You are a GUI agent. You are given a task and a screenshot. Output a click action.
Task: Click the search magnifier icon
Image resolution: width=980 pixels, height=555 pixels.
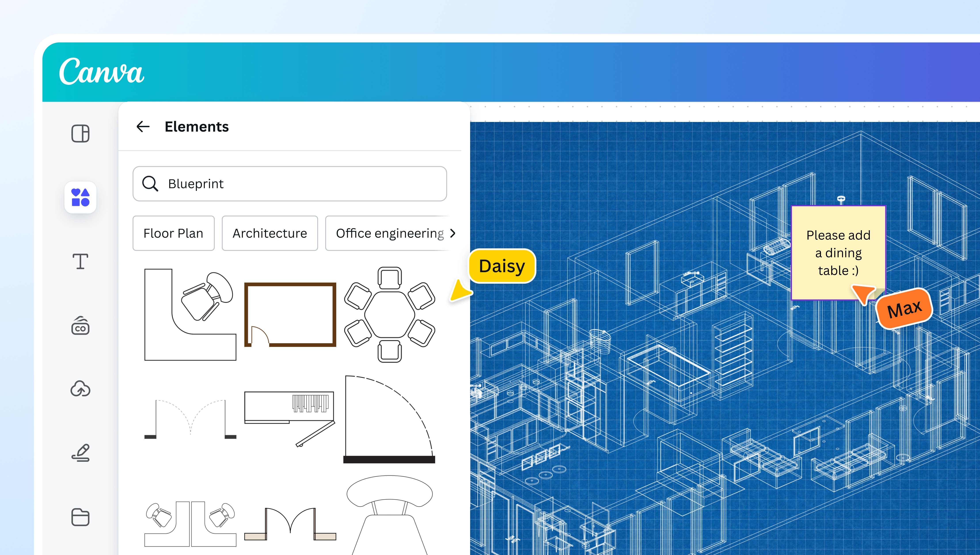coord(150,184)
